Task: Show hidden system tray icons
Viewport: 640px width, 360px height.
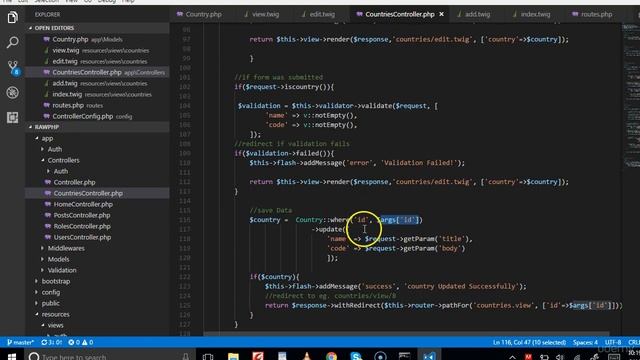Action: (512, 357)
